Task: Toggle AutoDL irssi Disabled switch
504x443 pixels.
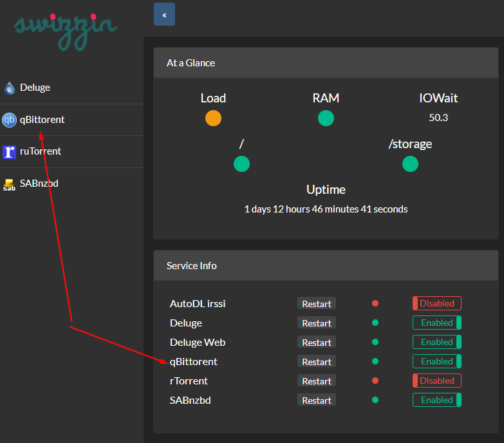Action: click(437, 303)
